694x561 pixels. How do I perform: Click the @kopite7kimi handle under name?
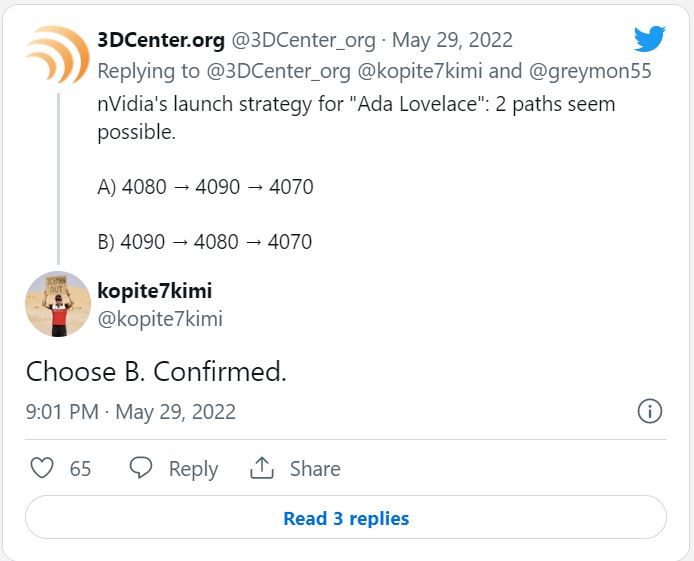(x=160, y=319)
